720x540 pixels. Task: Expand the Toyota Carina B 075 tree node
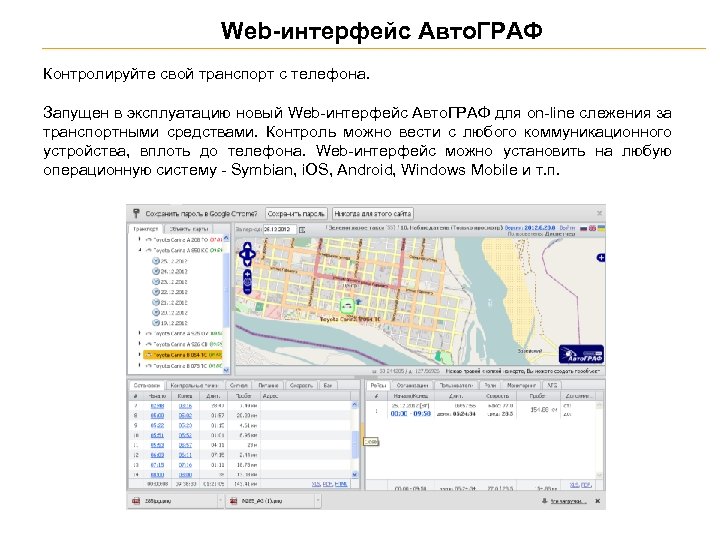pos(140,366)
